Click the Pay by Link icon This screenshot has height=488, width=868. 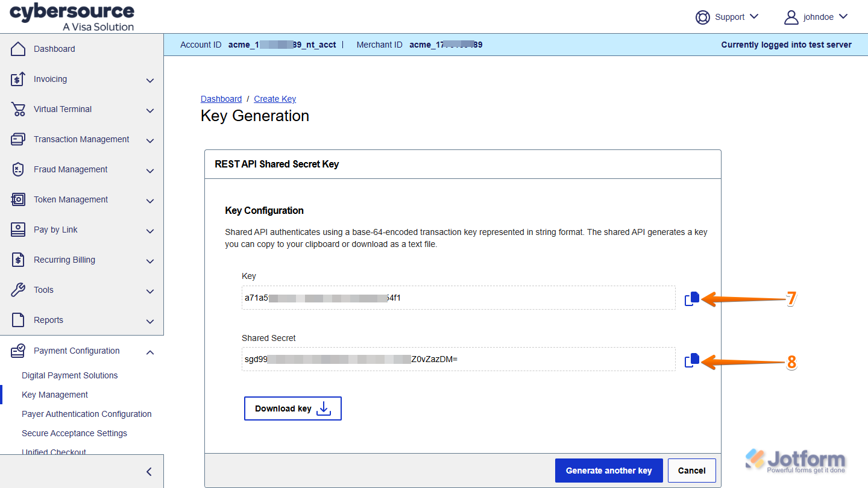click(18, 230)
